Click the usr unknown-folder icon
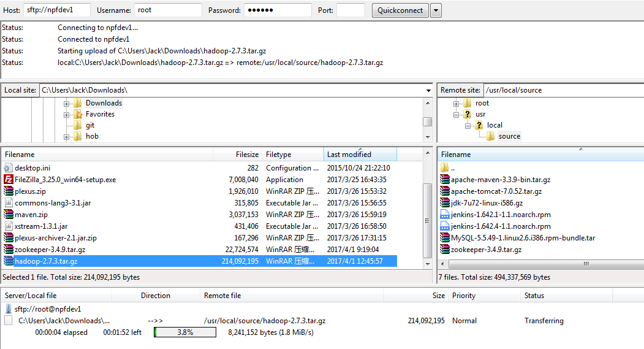 coord(468,114)
